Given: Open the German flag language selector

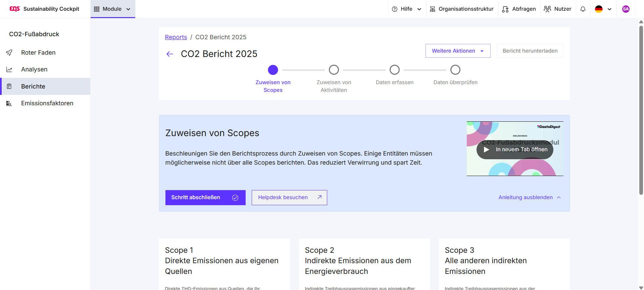Looking at the screenshot, I should coord(603,9).
